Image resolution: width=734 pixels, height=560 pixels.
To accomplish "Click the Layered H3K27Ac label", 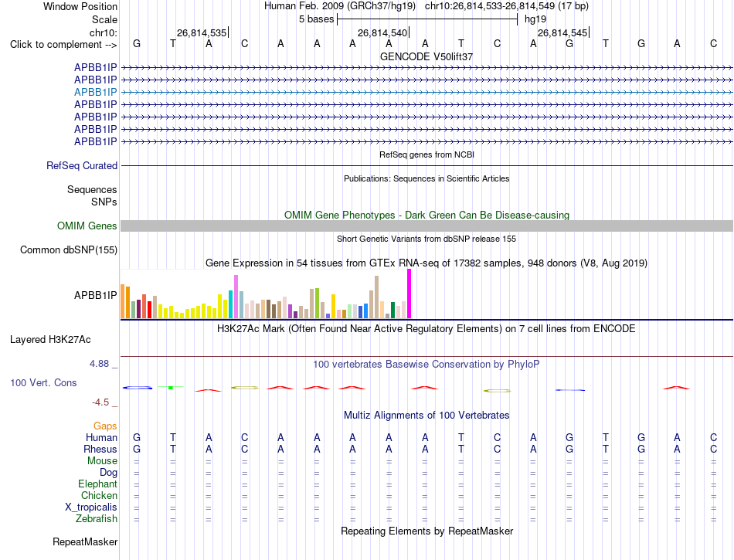I will point(50,340).
